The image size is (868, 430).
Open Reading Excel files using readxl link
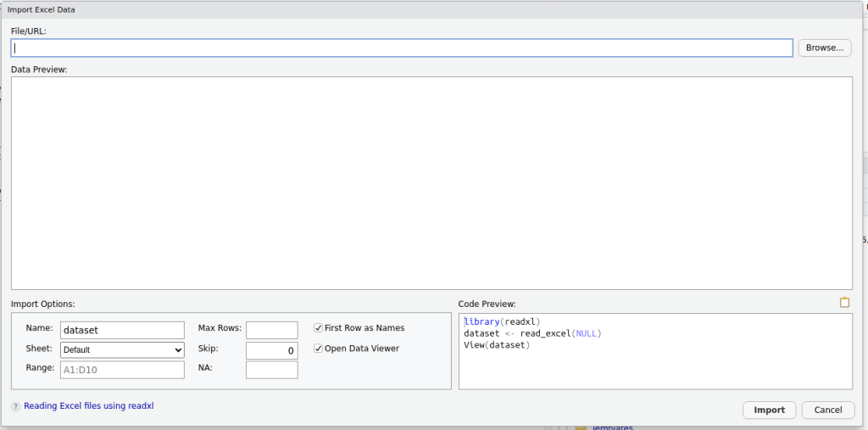click(x=88, y=406)
